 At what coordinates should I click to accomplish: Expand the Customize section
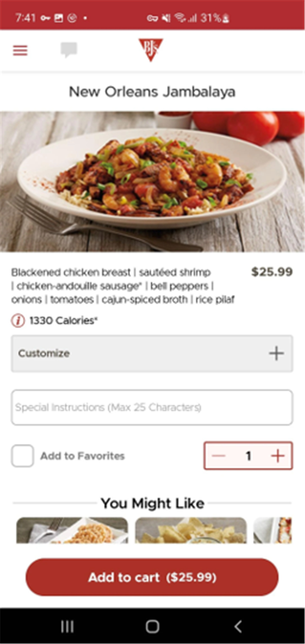tap(152, 353)
